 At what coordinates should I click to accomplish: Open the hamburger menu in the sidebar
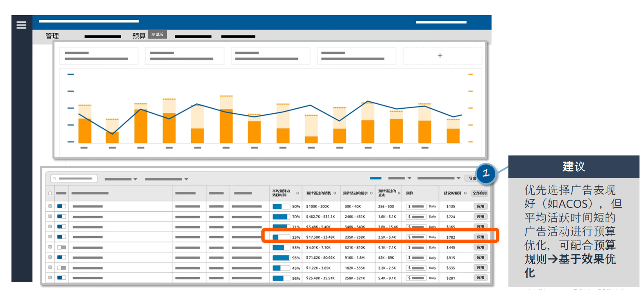pos(21,25)
